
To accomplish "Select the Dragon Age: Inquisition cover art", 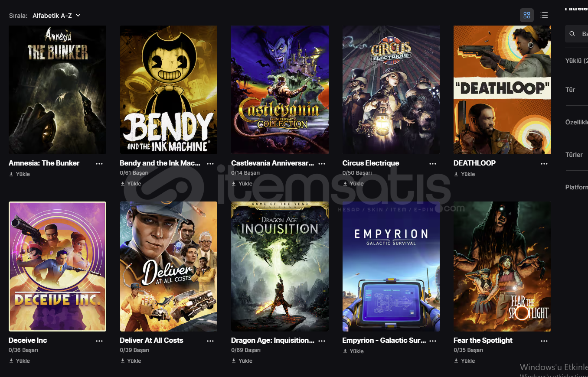I will [x=280, y=266].
